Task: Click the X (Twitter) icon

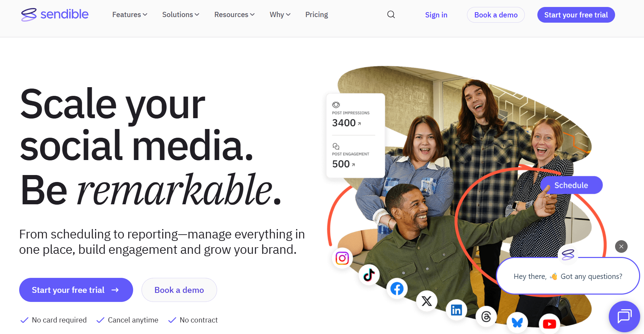Action: pyautogui.click(x=427, y=301)
